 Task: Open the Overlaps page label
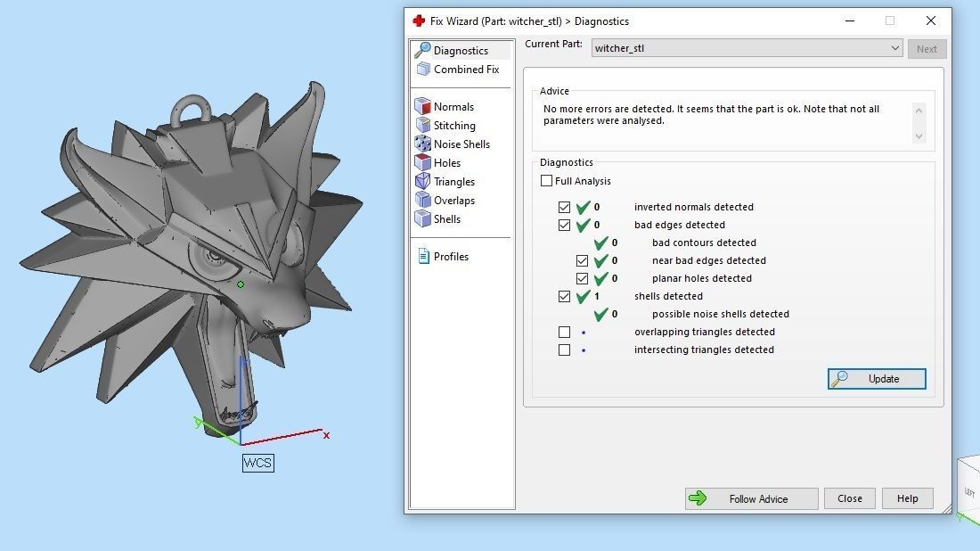[454, 201]
